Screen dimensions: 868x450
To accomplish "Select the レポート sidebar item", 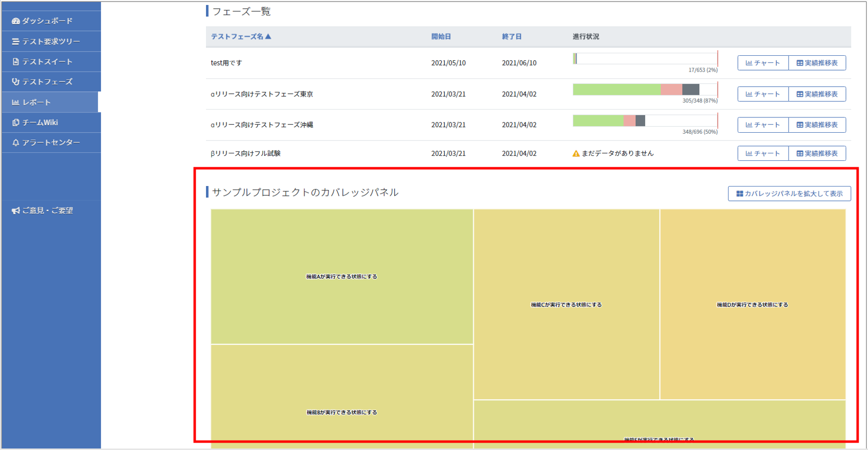I will pos(50,102).
